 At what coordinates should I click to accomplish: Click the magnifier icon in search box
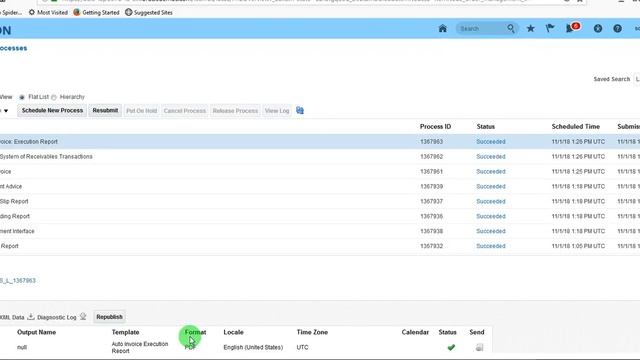coord(511,28)
